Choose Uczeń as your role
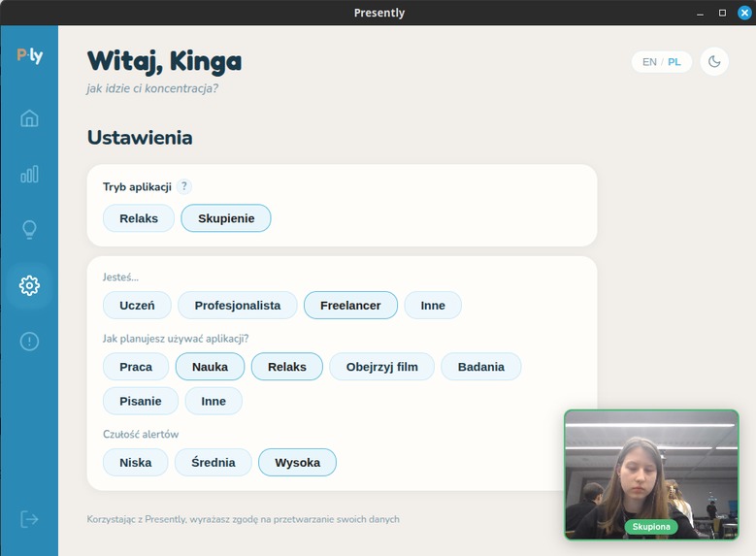This screenshot has width=756, height=556. [x=137, y=306]
